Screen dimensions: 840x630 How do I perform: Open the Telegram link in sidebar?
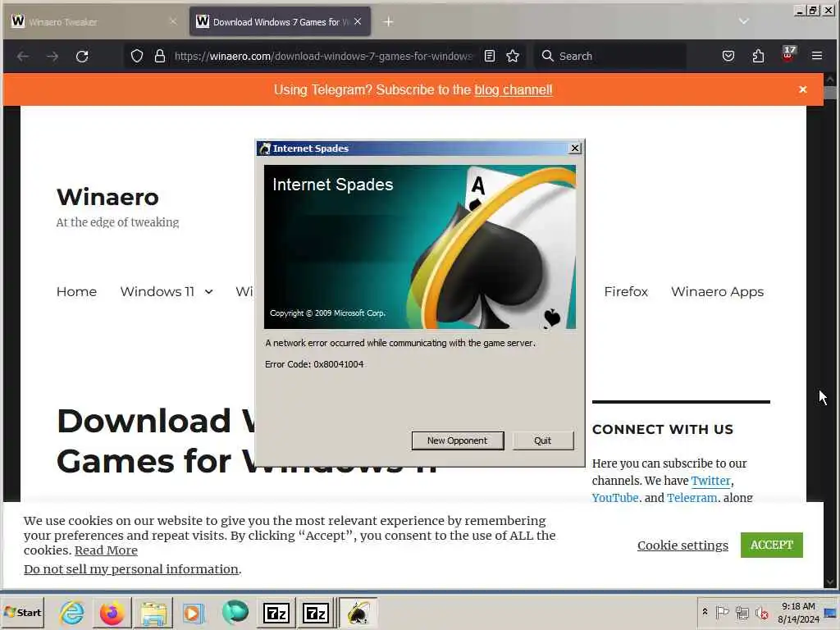pos(692,498)
